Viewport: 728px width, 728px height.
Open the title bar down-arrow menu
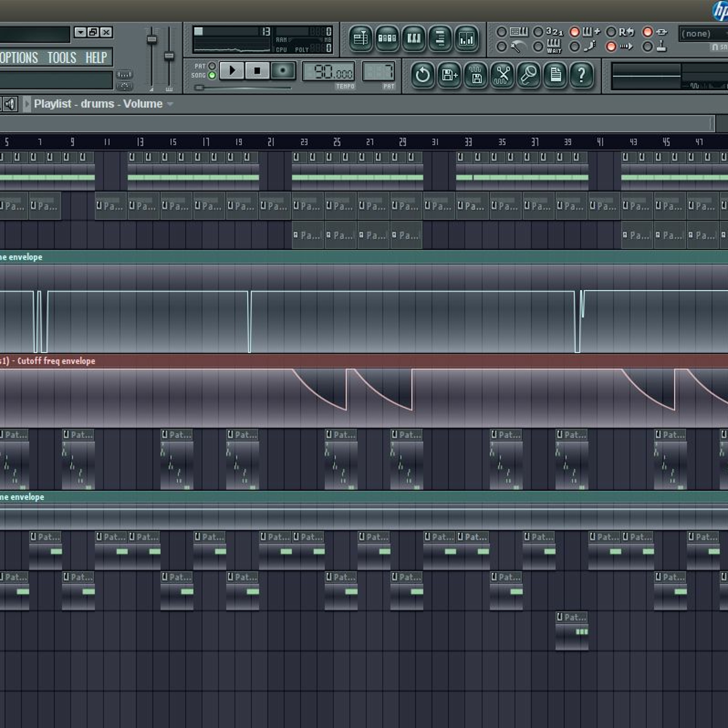click(80, 33)
